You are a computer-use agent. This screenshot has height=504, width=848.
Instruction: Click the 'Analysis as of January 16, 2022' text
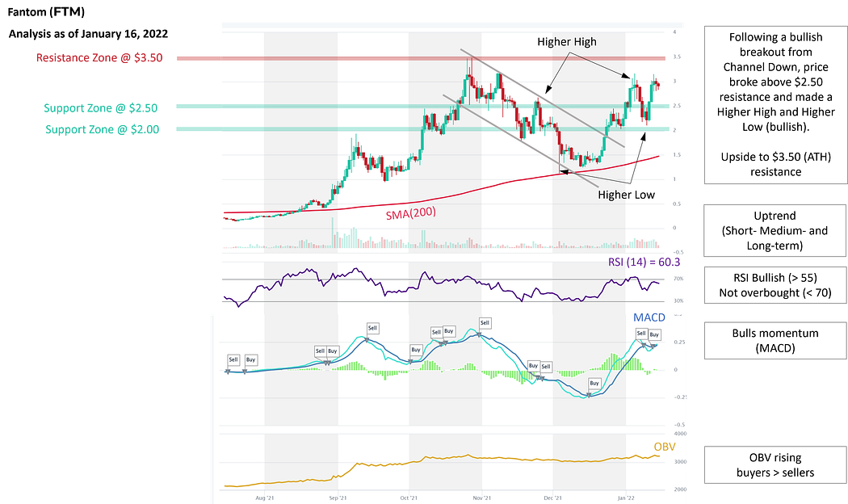coord(88,34)
